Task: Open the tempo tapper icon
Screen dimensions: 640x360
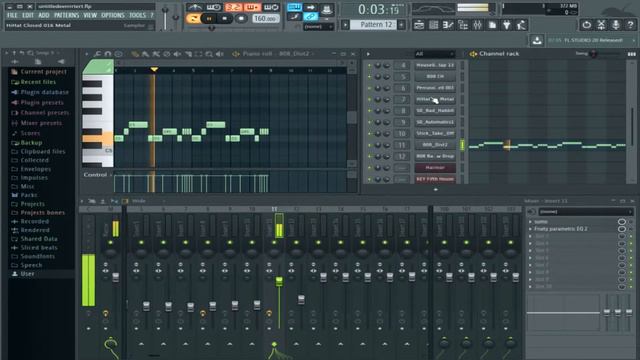Action: point(521,25)
